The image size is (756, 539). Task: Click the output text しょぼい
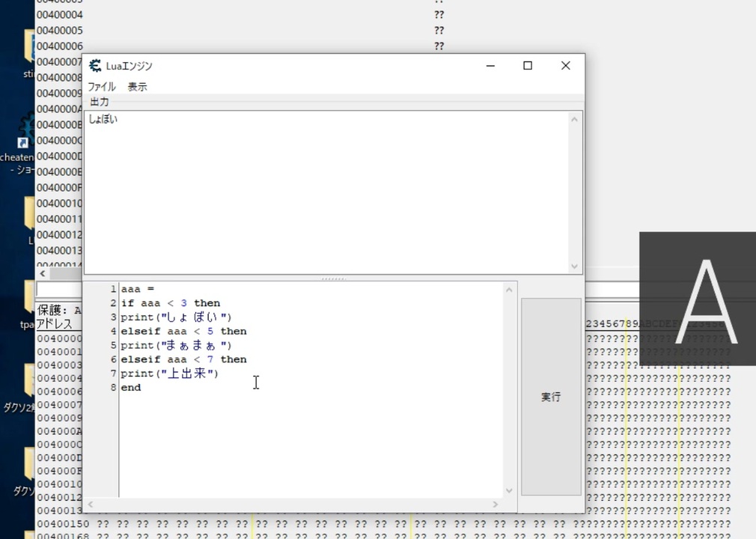[x=103, y=119]
